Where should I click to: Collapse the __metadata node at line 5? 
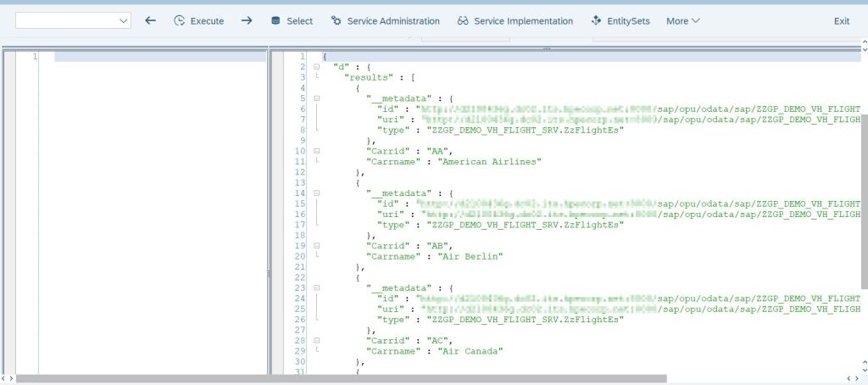point(317,98)
